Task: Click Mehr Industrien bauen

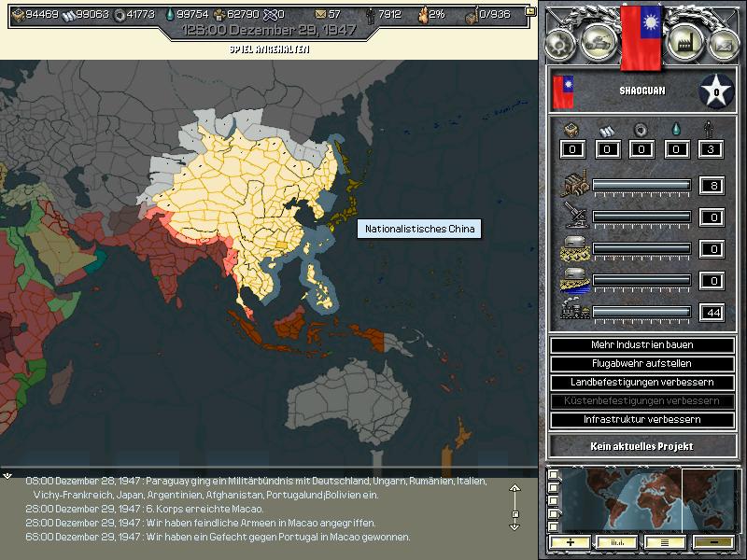Action: pos(641,344)
